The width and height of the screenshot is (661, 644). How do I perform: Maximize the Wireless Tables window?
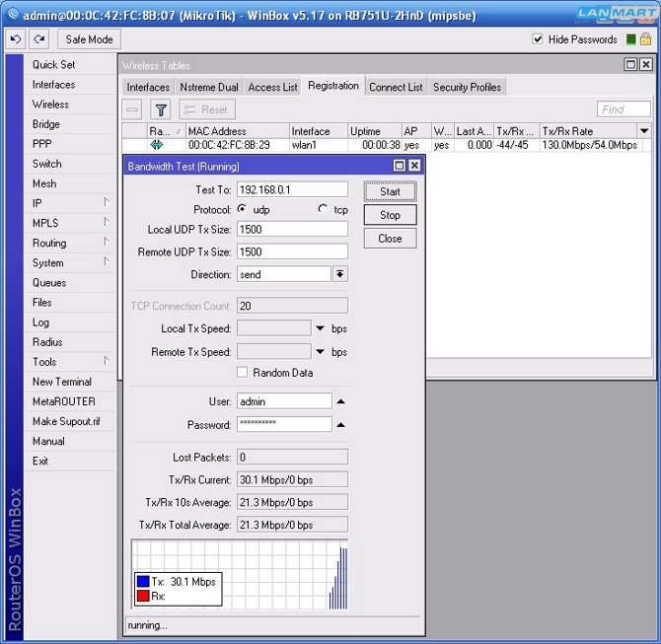pos(630,64)
